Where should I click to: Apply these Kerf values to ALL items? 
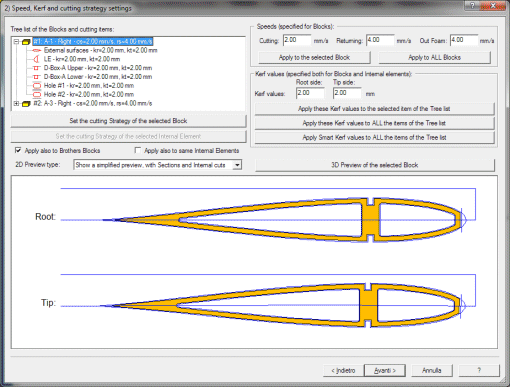[x=374, y=123]
